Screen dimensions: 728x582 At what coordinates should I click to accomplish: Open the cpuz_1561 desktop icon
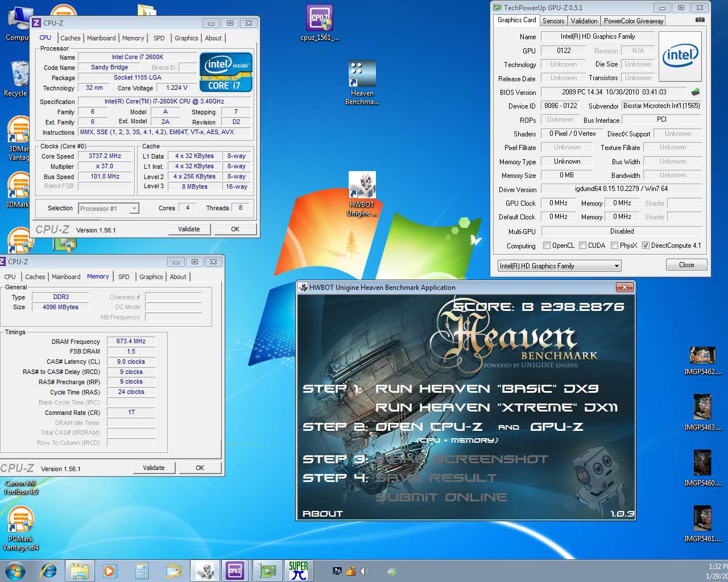point(320,23)
